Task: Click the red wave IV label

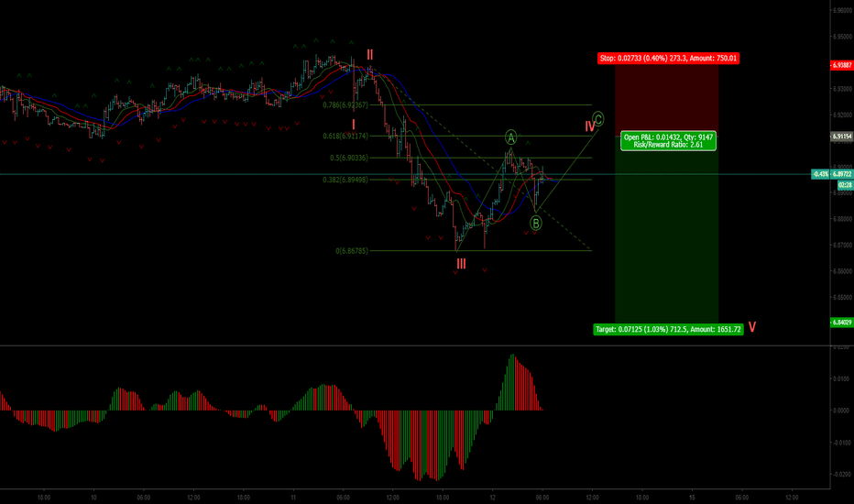Action: click(x=590, y=126)
